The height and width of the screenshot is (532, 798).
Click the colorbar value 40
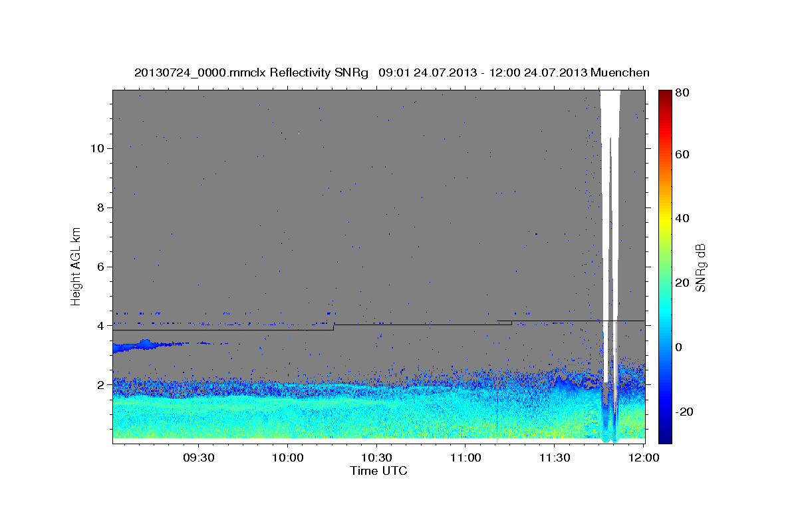[x=684, y=218]
